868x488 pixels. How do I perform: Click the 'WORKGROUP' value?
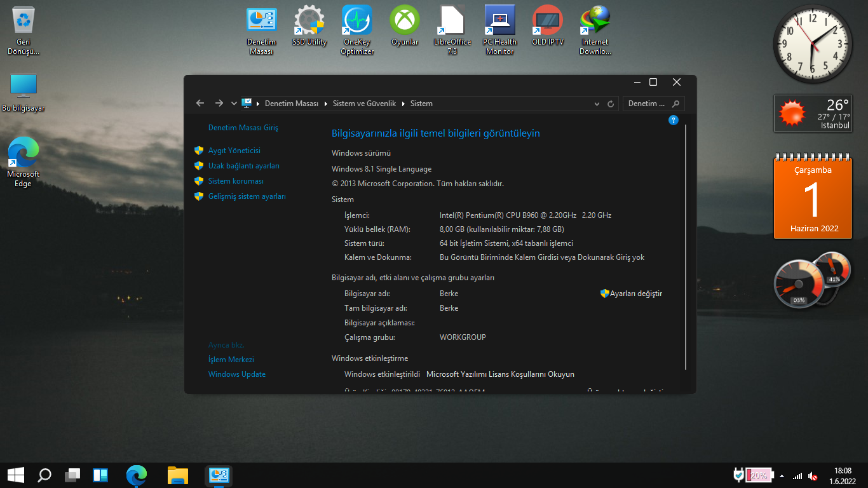pyautogui.click(x=463, y=337)
